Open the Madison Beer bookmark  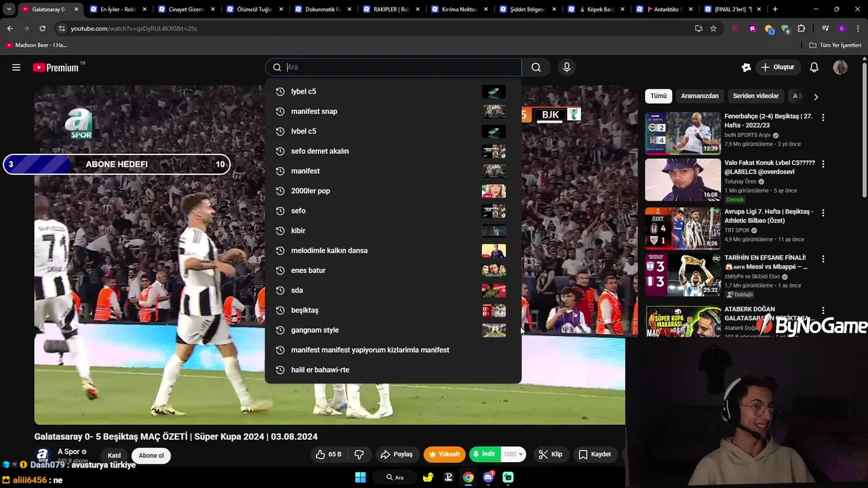pyautogui.click(x=36, y=45)
